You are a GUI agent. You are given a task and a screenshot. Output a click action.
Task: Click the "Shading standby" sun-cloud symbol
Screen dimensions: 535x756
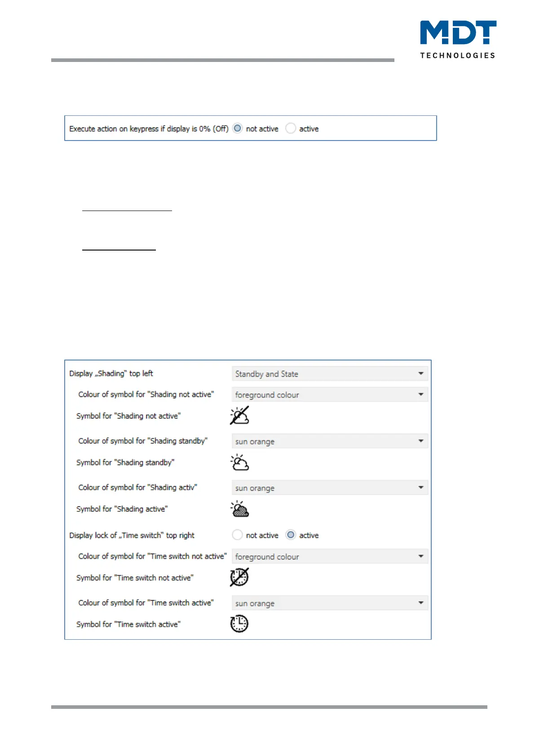239,462
